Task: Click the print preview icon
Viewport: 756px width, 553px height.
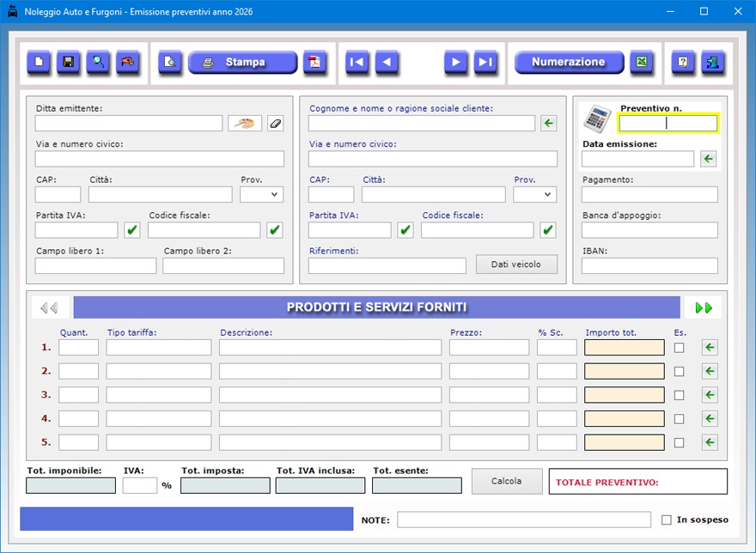Action: 170,63
